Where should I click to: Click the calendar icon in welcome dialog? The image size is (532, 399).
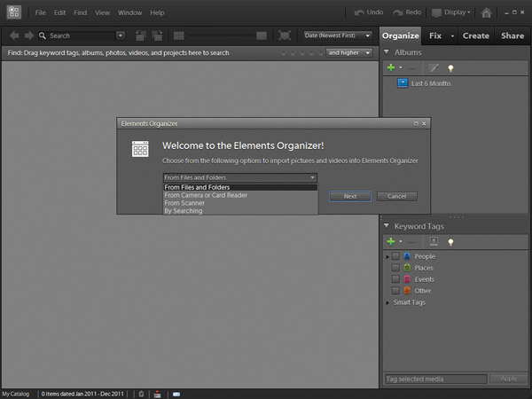point(140,149)
